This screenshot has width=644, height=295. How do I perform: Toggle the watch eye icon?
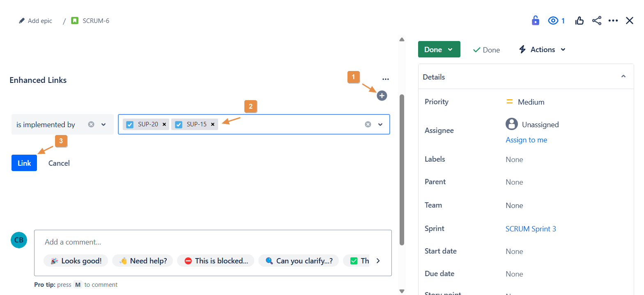[x=553, y=21]
